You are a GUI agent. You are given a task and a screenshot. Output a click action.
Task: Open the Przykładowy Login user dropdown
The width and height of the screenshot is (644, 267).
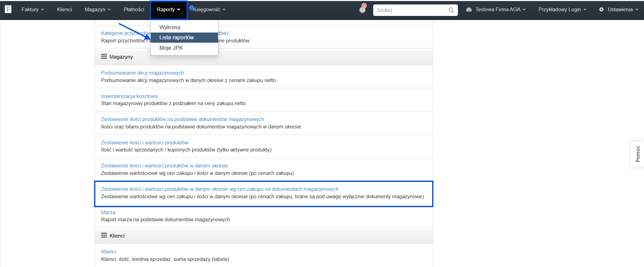pyautogui.click(x=562, y=9)
